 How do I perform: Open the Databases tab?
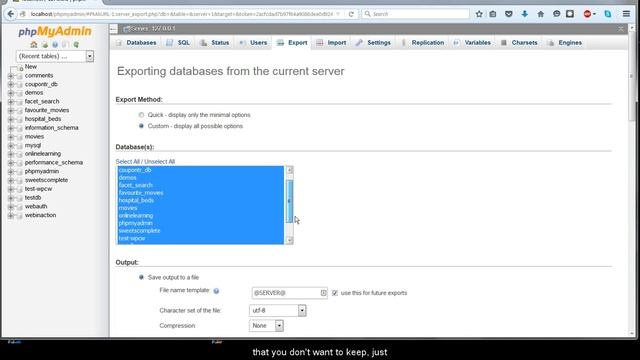(136, 43)
